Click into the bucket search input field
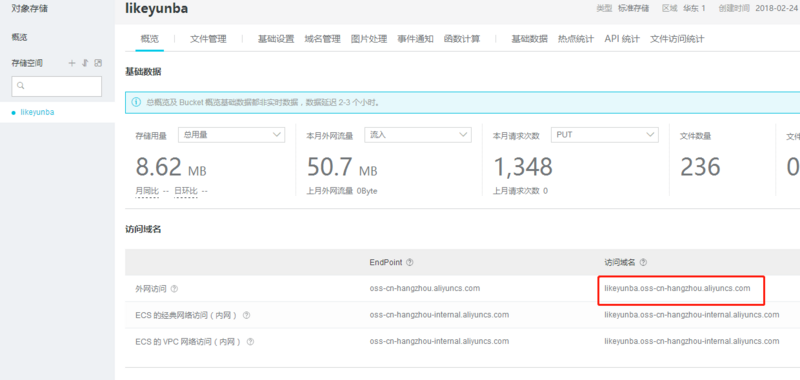 [x=57, y=86]
